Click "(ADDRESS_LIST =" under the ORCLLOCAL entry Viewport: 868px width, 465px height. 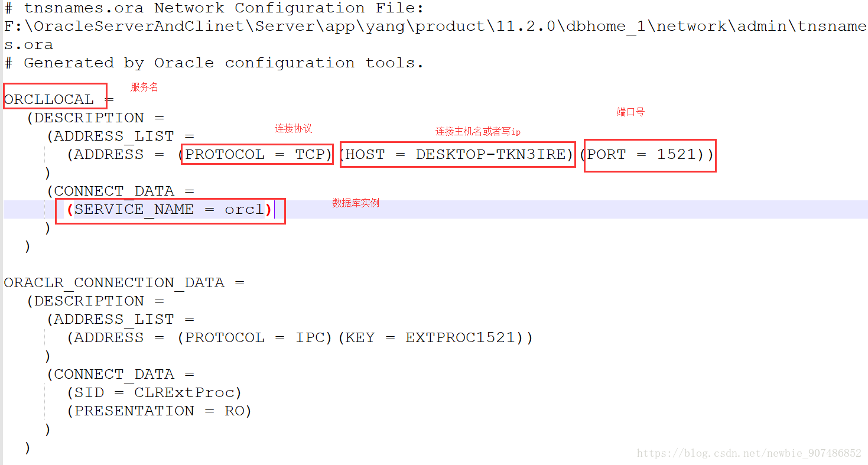121,136
